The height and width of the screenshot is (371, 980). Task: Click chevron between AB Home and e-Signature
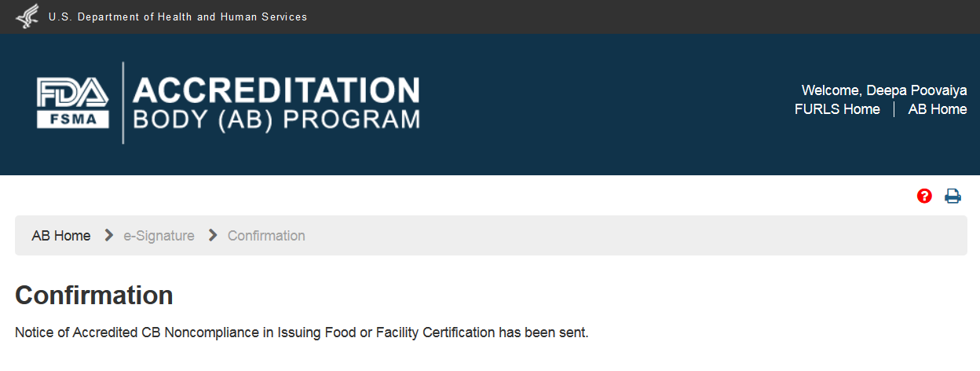click(109, 236)
